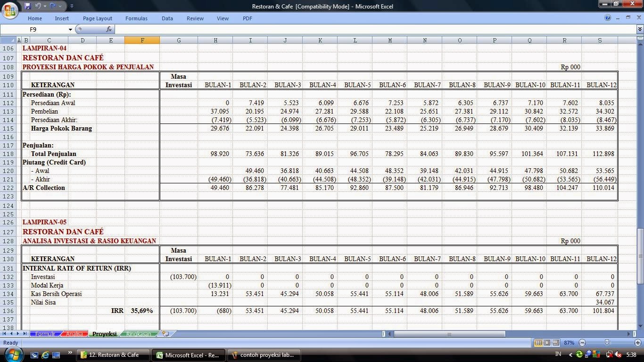The image size is (644, 362).
Task: Open the Name Box dropdown arrow
Action: pyautogui.click(x=70, y=29)
